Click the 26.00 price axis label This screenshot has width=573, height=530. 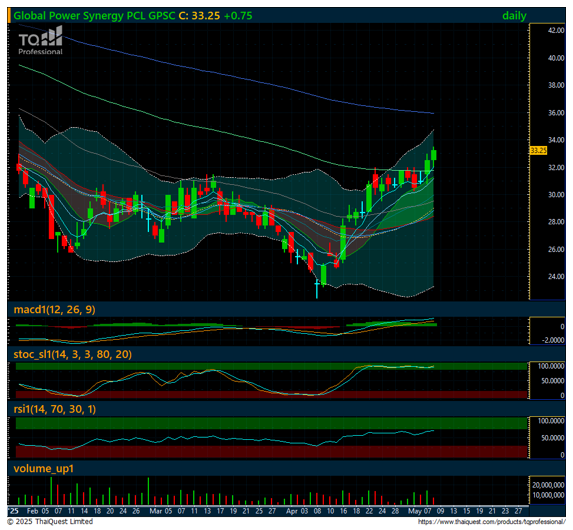click(x=556, y=249)
